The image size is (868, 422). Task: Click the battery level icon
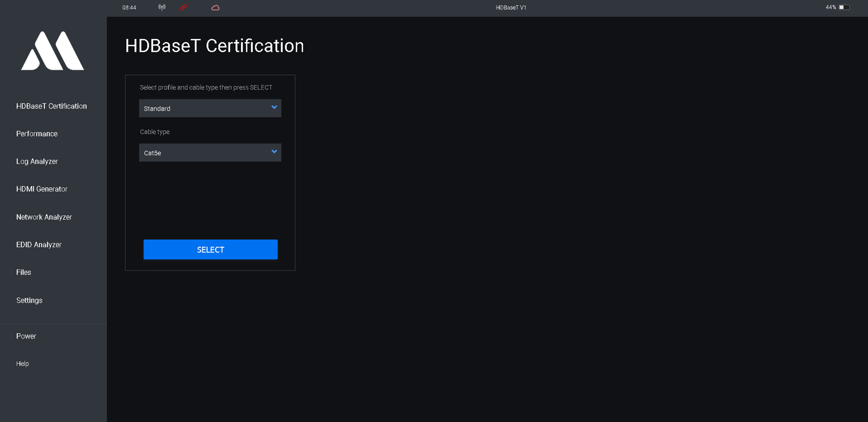pos(844,7)
